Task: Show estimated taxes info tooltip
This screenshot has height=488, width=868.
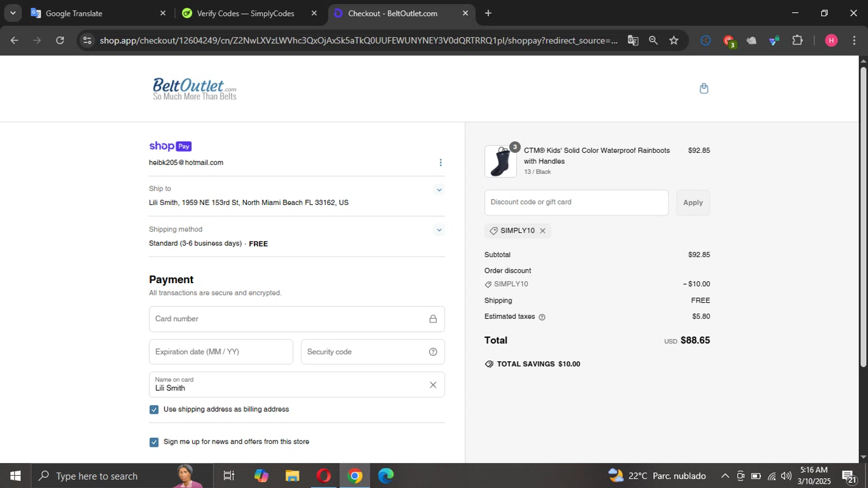Action: [542, 317]
